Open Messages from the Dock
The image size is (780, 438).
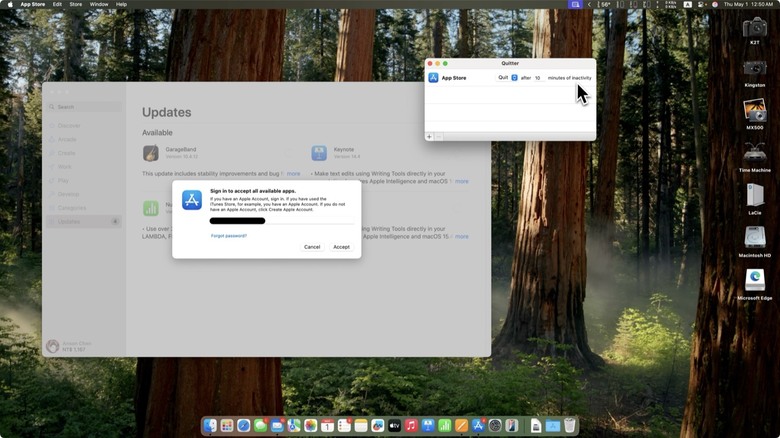260,426
